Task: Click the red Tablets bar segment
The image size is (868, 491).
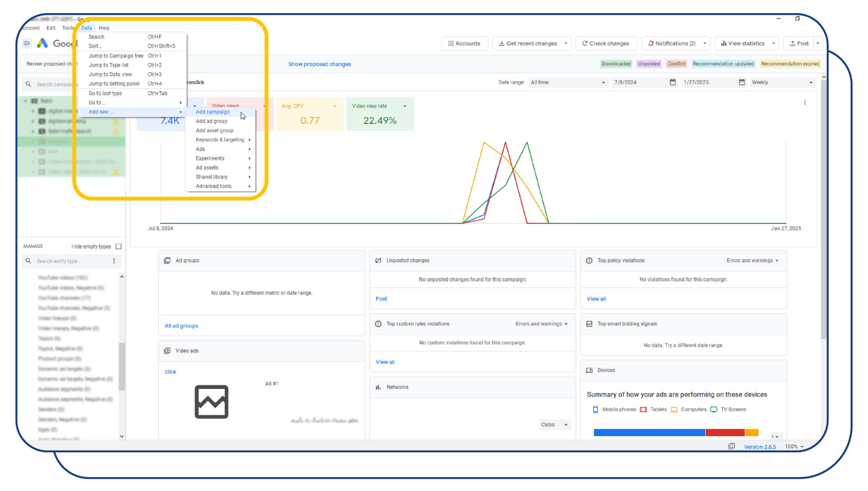Action: [725, 432]
